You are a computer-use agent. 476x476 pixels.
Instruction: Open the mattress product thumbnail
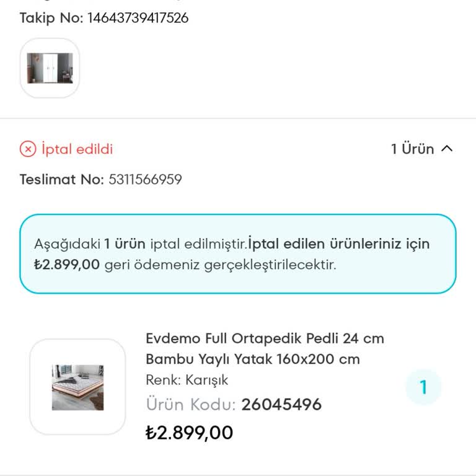click(77, 387)
